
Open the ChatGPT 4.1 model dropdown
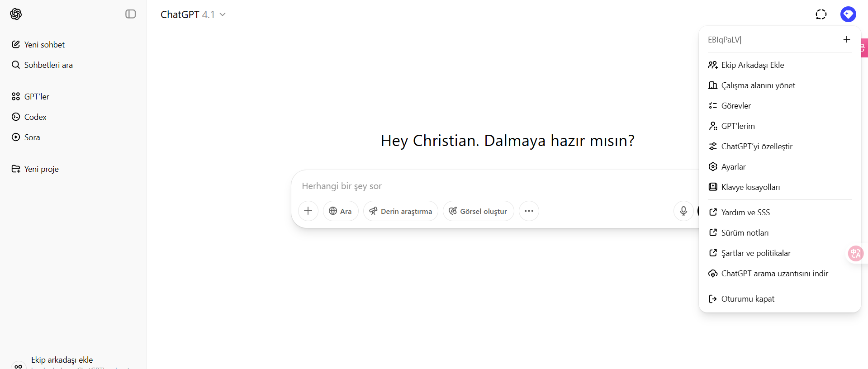click(x=193, y=14)
